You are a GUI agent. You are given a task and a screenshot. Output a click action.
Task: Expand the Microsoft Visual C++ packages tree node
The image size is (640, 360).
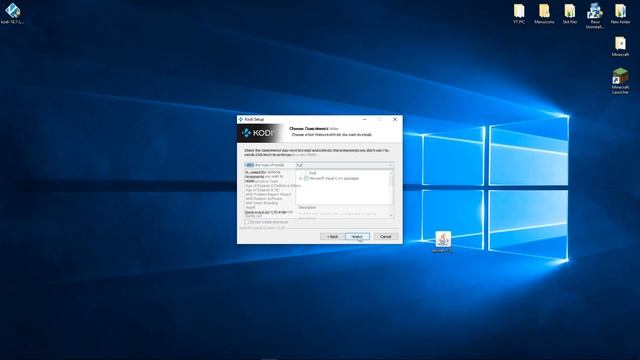[300, 178]
